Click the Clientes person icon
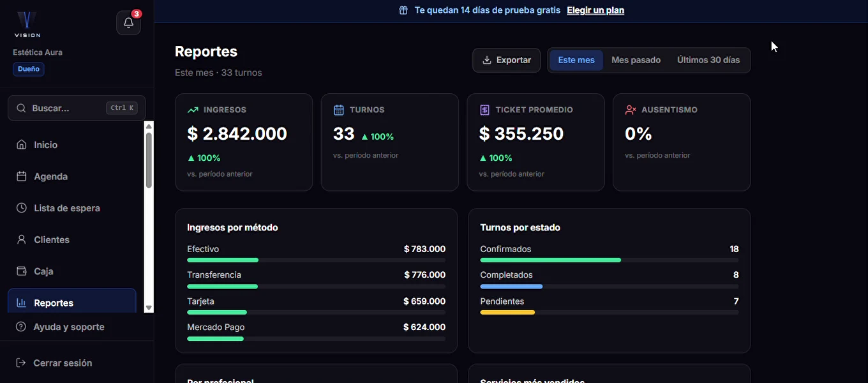 pos(22,239)
